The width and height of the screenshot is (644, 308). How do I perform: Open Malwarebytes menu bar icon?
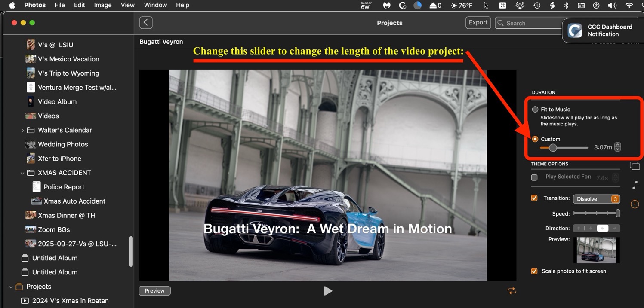coord(387,5)
